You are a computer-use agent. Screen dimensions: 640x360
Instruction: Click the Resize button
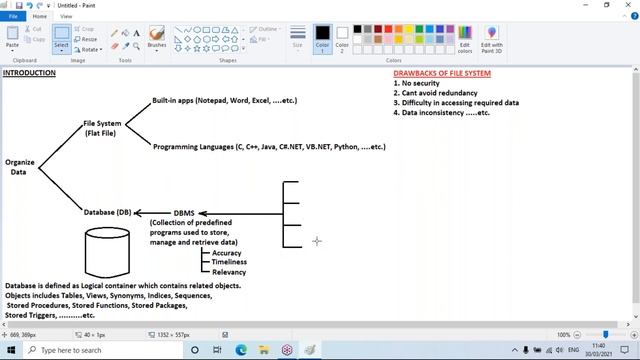(x=86, y=39)
